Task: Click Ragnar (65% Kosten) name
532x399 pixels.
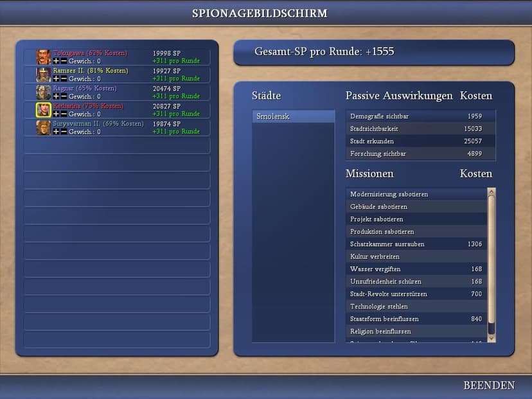Action: 85,88
